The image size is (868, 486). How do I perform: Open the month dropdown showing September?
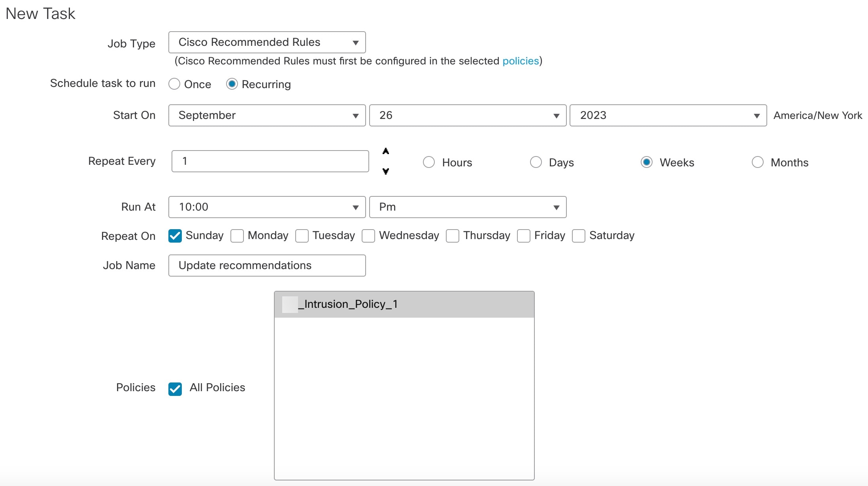[267, 115]
